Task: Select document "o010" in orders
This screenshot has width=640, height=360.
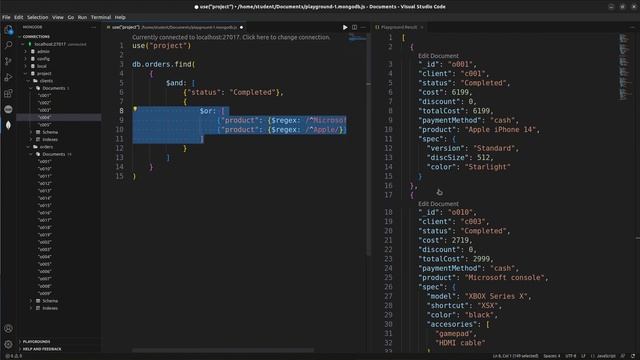Action: pos(44,169)
